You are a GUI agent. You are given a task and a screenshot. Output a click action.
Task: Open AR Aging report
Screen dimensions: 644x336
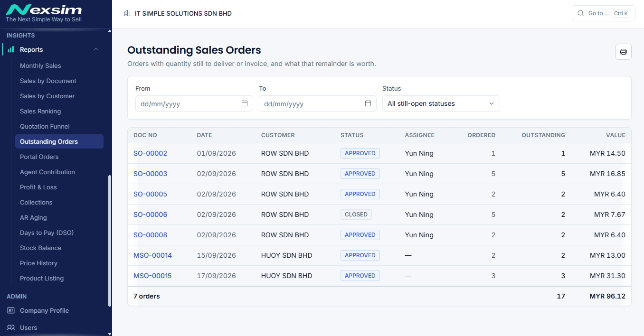[59, 217]
